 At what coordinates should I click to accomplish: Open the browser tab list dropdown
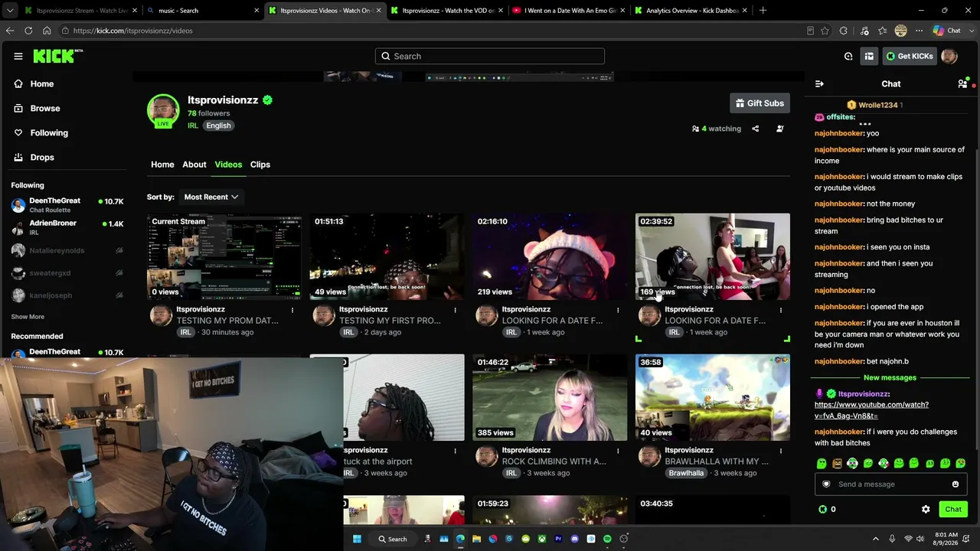click(10, 11)
